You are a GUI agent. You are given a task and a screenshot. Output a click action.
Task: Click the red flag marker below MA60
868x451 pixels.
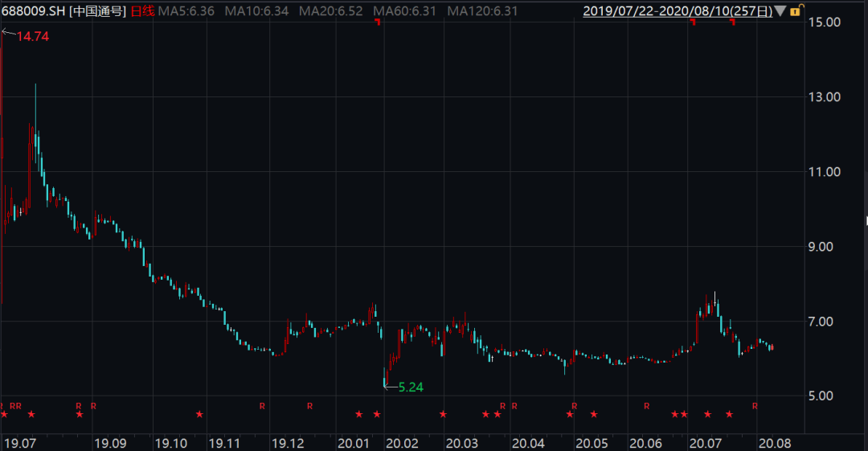coord(378,23)
